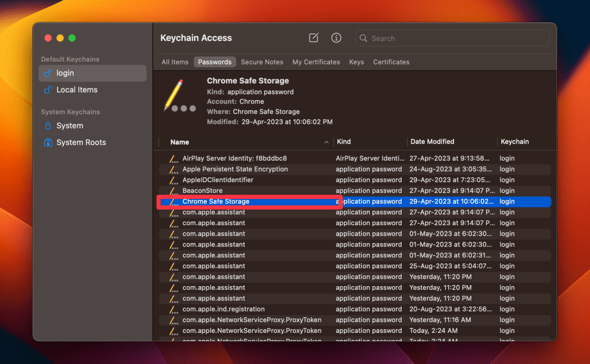Click the unlocked padlock icon beside login
590x364 pixels.
(48, 73)
